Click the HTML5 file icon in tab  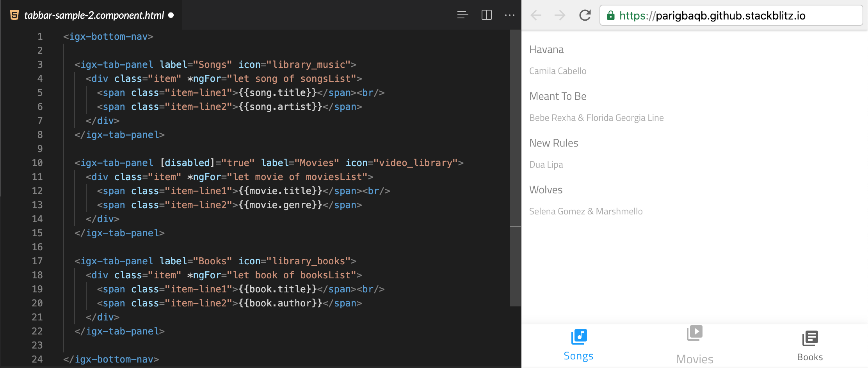click(14, 15)
